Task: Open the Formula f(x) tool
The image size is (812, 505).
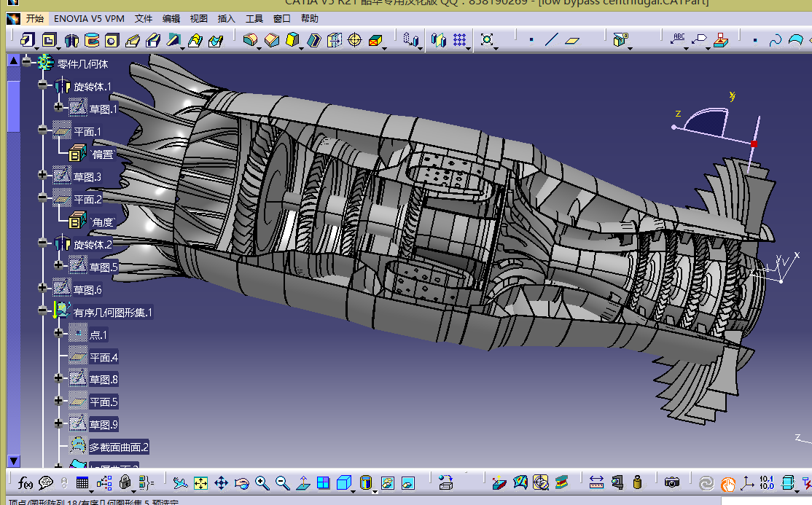Action: [x=26, y=482]
